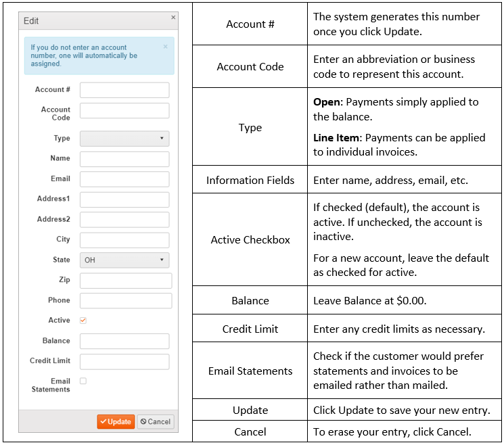The height and width of the screenshot is (445, 504).
Task: Dismiss the blue account number notice
Action: (166, 47)
